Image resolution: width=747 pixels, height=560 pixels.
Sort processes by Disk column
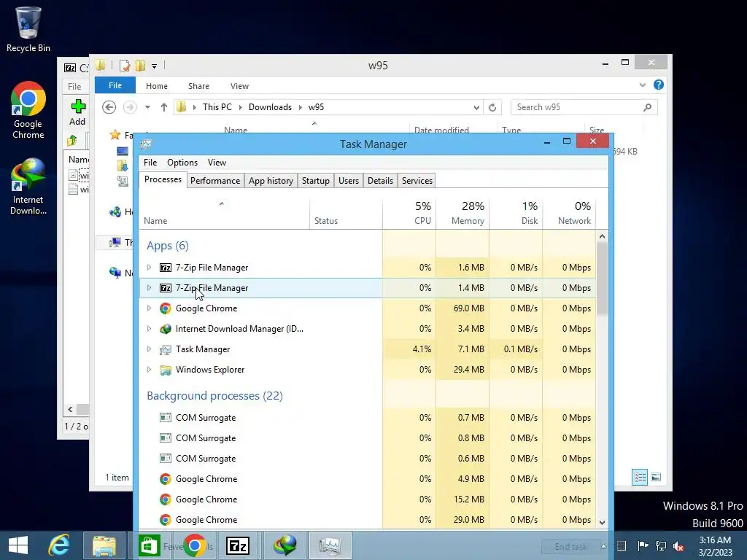pos(516,213)
